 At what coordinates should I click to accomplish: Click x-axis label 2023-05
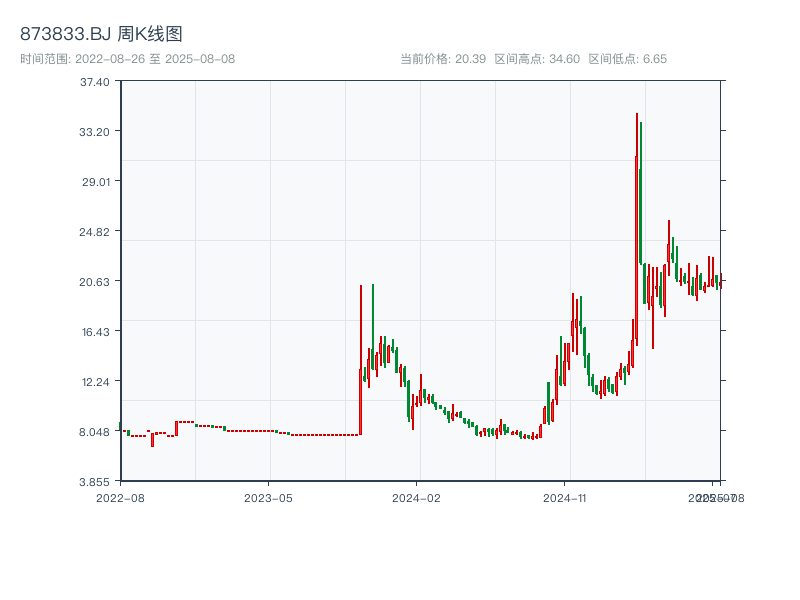pyautogui.click(x=268, y=498)
